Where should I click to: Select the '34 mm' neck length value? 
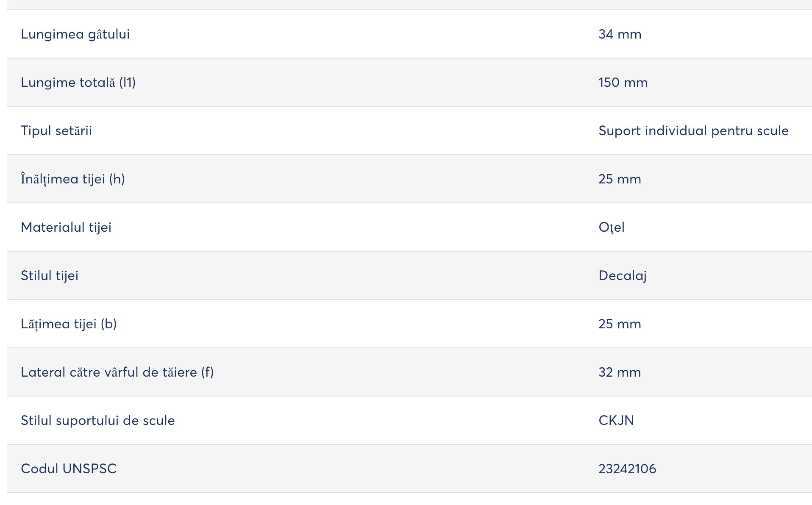(620, 34)
